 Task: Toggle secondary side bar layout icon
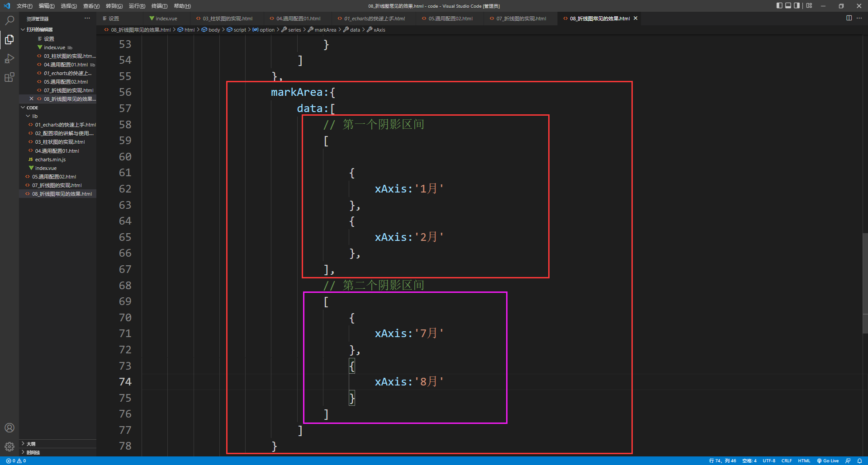[x=797, y=6]
